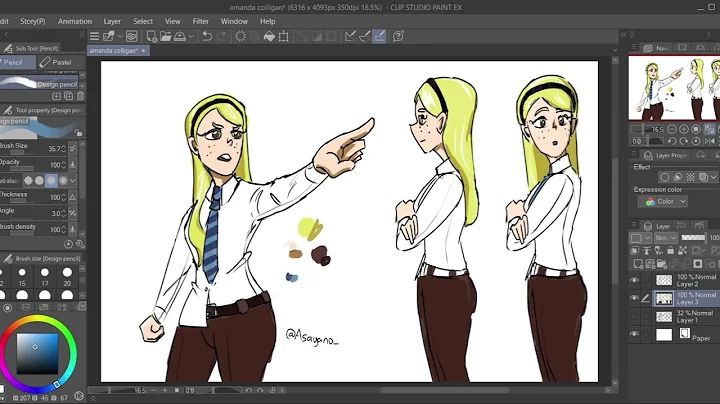Open the command bar hamburger menu
Image resolution: width=720 pixels, height=404 pixels.
[94, 36]
